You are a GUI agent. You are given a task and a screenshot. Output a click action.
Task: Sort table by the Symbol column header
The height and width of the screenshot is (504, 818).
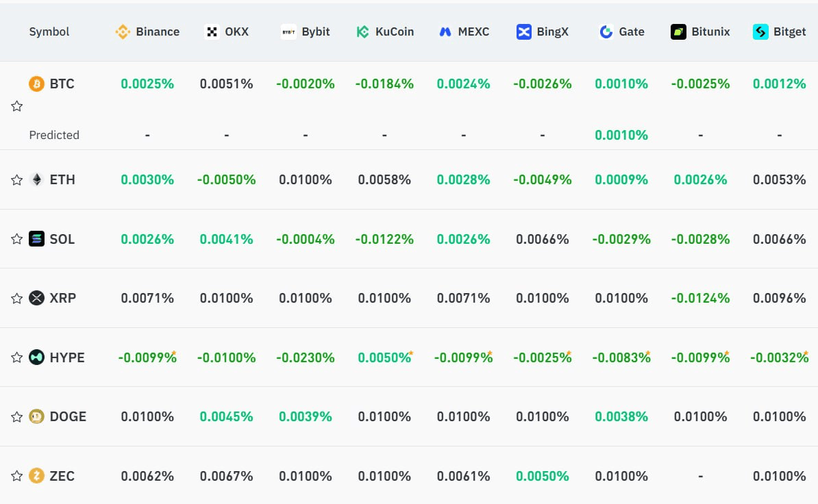pos(49,32)
